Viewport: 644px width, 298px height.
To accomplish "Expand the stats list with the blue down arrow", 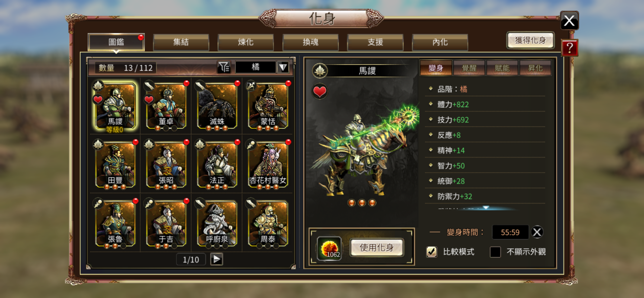I will pos(486,208).
